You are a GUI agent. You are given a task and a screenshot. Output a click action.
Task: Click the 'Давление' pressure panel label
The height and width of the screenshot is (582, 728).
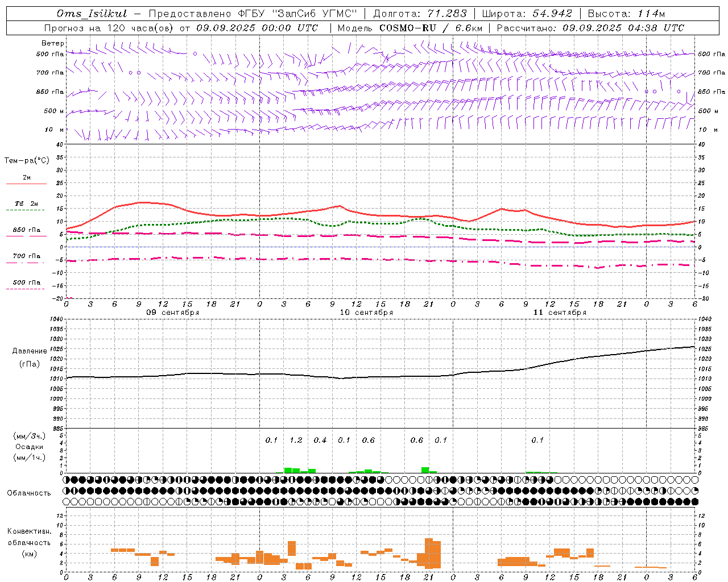(30, 351)
